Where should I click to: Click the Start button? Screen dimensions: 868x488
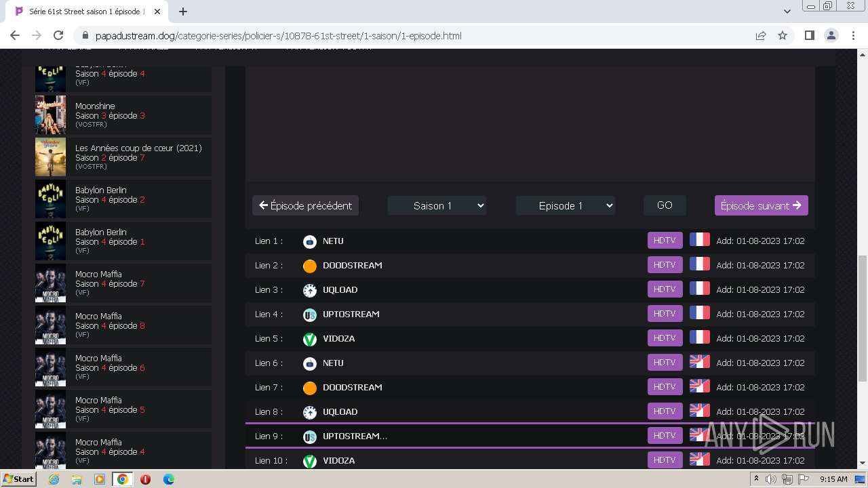click(x=18, y=479)
